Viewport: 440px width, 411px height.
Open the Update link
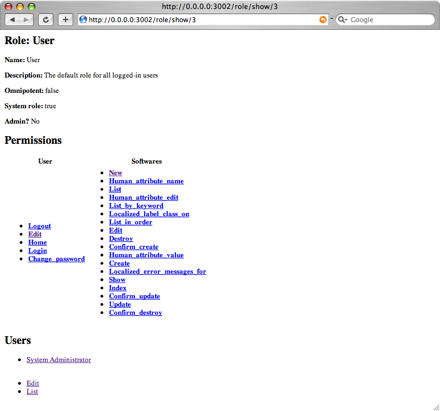[x=120, y=304]
